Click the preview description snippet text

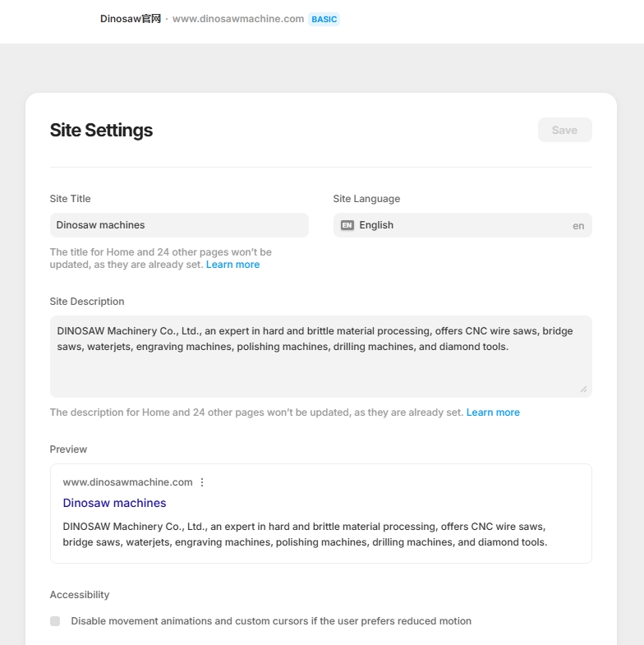[x=305, y=534]
